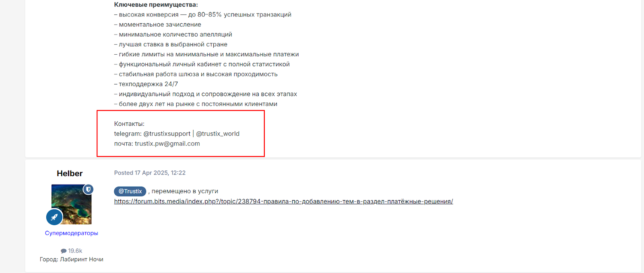Click the trustix.pw@gmail.com email address

point(167,144)
